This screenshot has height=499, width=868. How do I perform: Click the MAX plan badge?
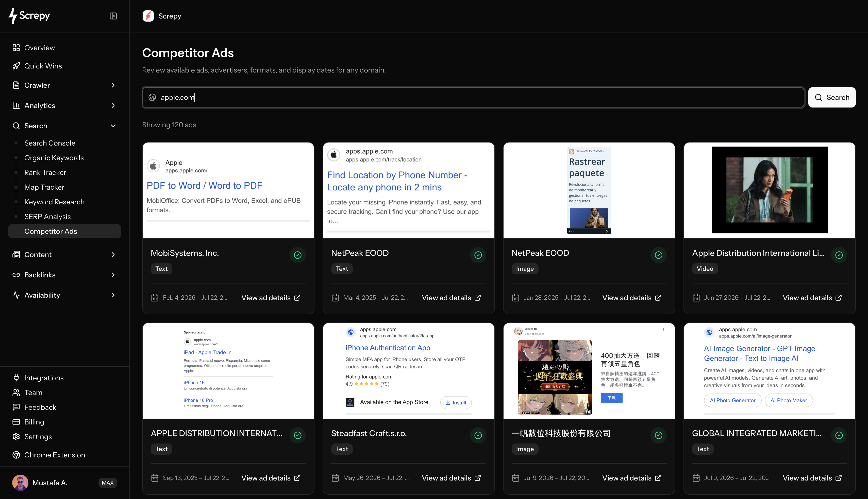[x=108, y=483]
